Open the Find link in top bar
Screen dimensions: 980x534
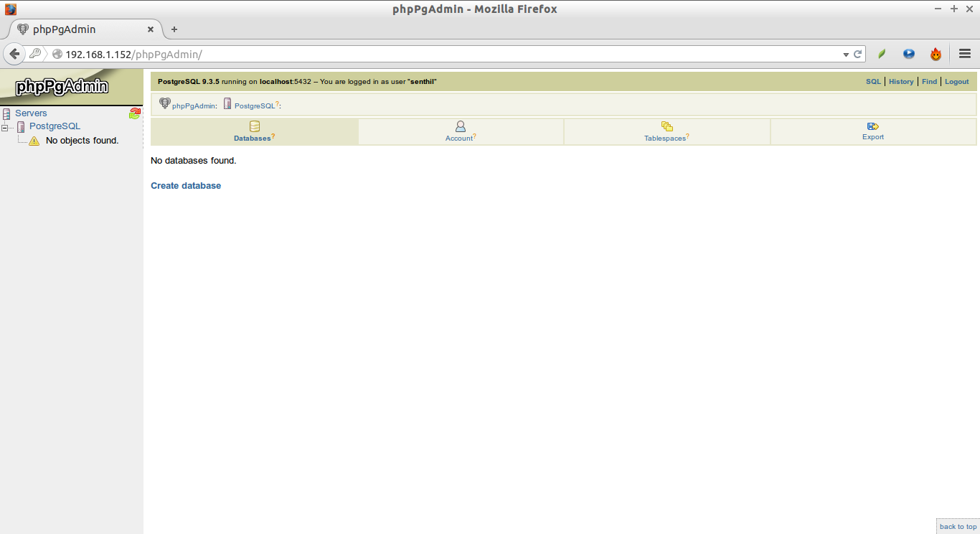click(929, 82)
